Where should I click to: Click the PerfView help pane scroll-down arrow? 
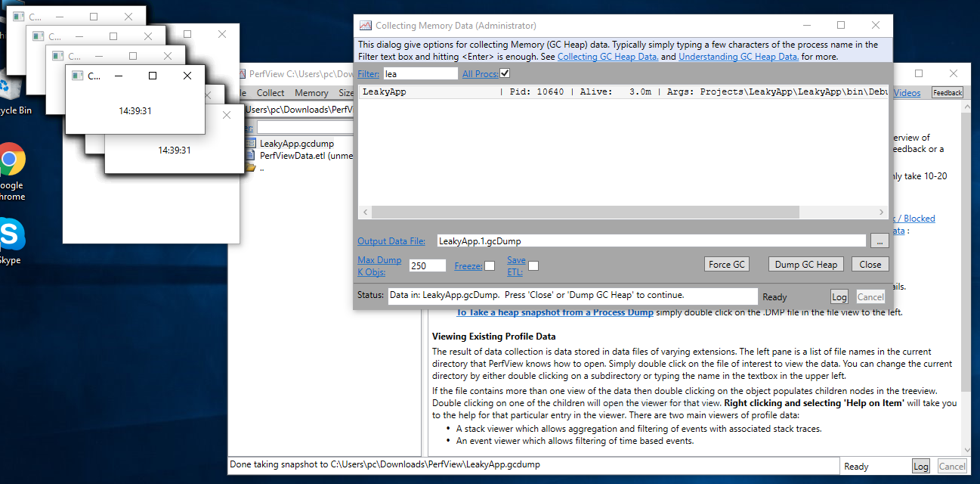click(x=965, y=450)
